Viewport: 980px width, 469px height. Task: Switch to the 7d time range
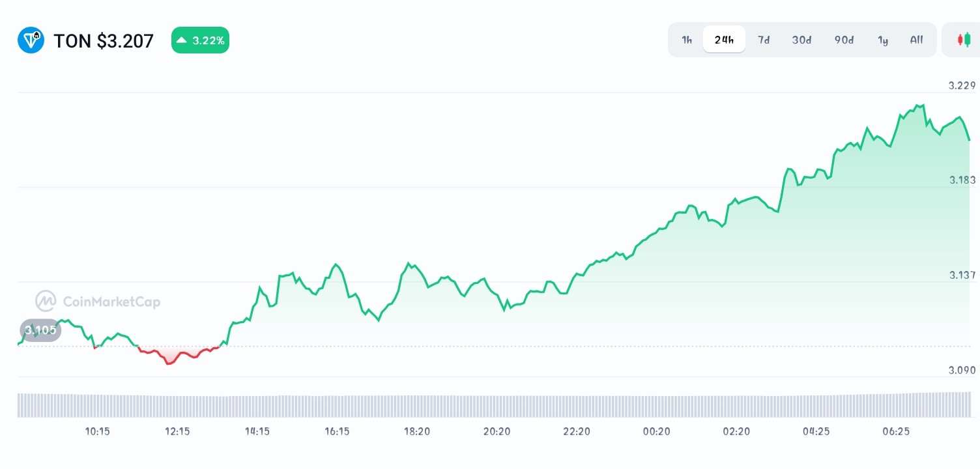(764, 40)
